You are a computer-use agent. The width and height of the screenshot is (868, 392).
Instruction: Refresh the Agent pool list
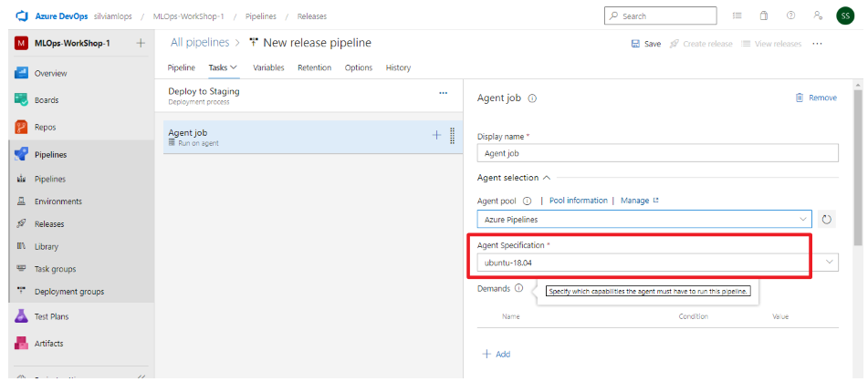click(827, 220)
